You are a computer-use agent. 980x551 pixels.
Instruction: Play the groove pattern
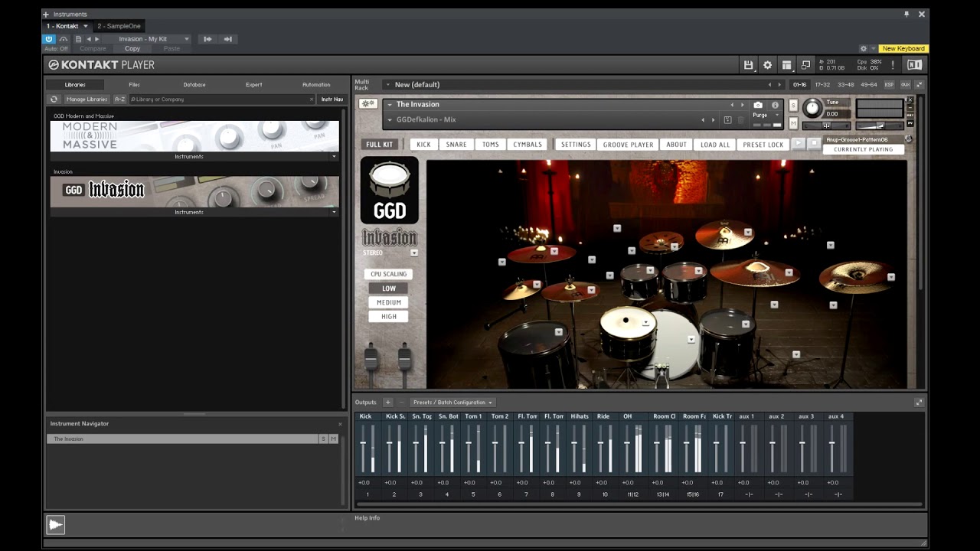click(x=798, y=143)
